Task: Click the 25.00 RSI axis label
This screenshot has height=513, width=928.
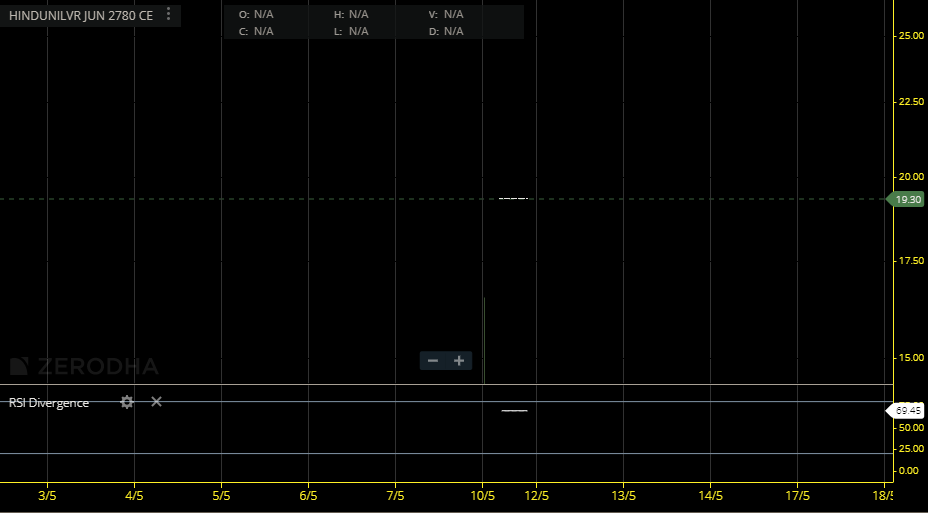Action: coord(911,448)
